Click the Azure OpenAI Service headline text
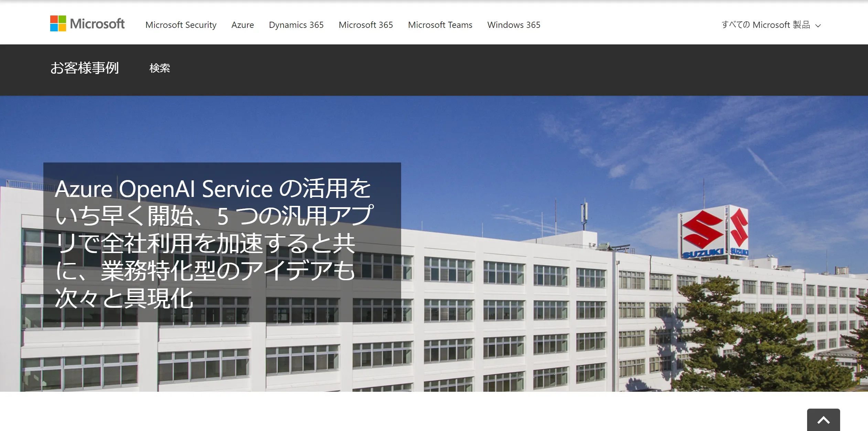This screenshot has height=431, width=868. pos(214,243)
